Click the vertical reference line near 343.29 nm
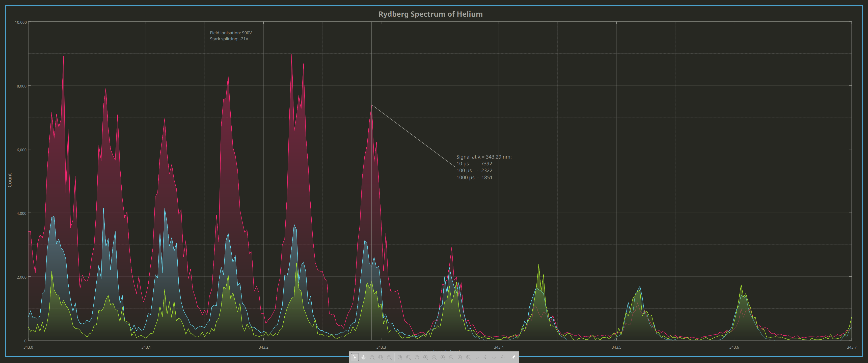 click(x=372, y=67)
